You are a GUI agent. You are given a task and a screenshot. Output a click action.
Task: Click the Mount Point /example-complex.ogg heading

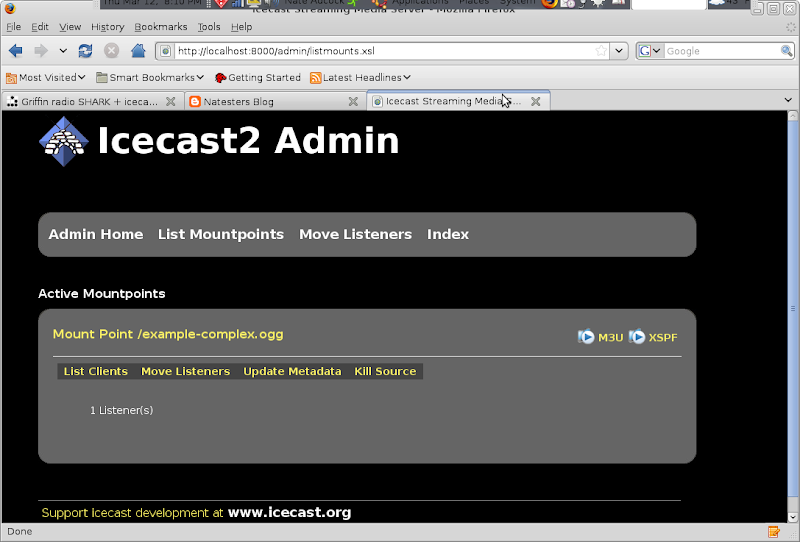[168, 334]
